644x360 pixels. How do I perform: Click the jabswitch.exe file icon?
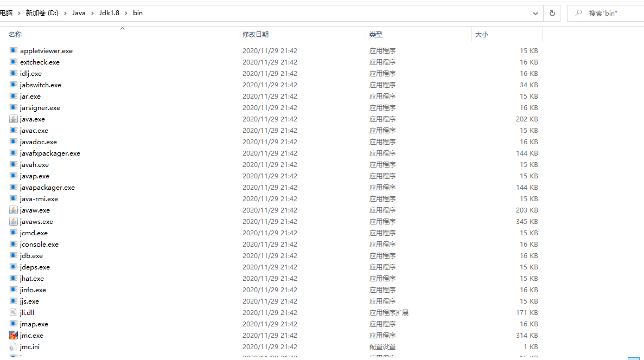pyautogui.click(x=13, y=85)
